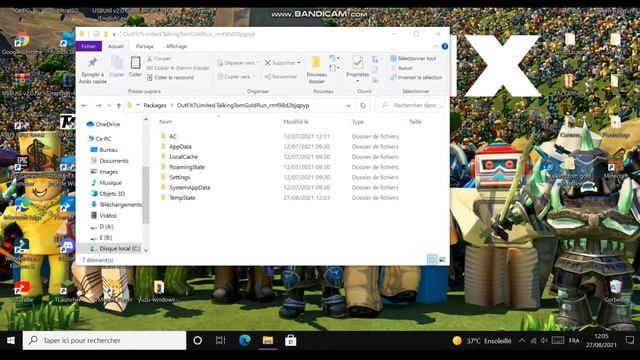
Task: Select the LocalCache folder
Action: click(184, 157)
